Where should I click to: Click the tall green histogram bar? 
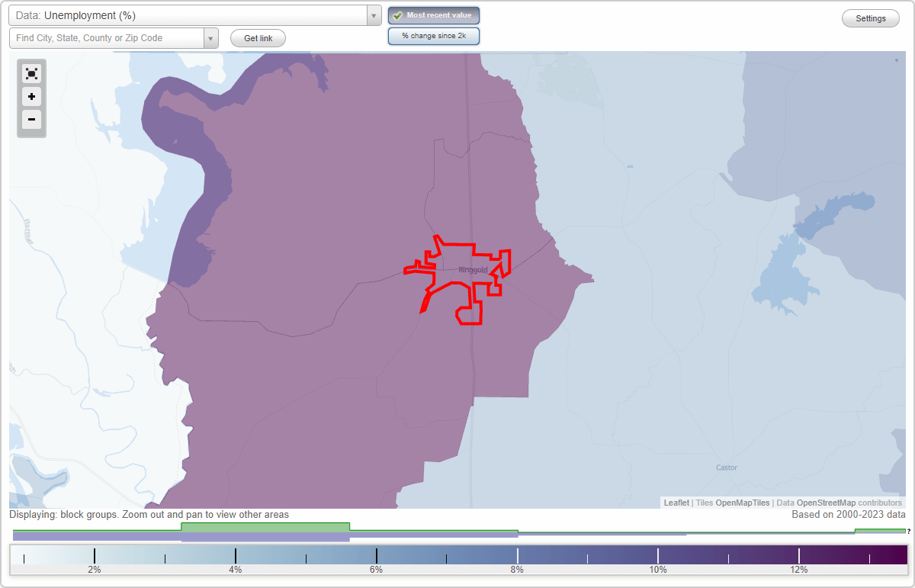pyautogui.click(x=265, y=527)
